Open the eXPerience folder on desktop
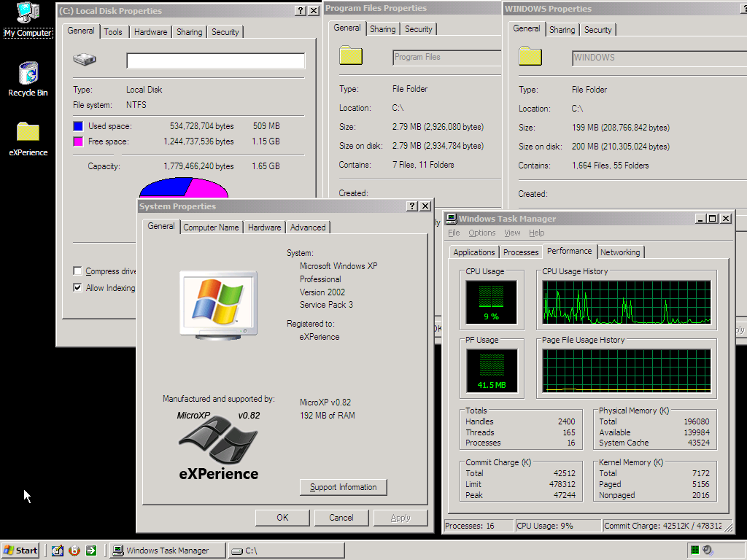The width and height of the screenshot is (747, 560). 28,132
